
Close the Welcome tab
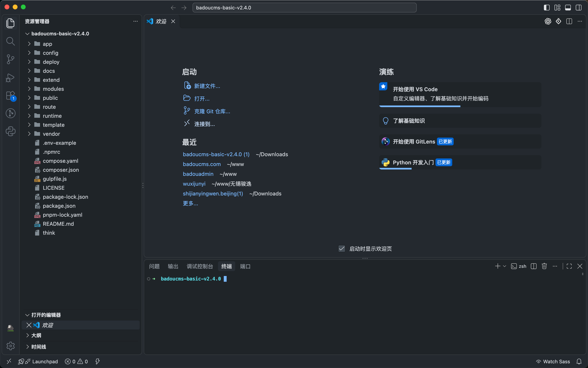(x=173, y=21)
